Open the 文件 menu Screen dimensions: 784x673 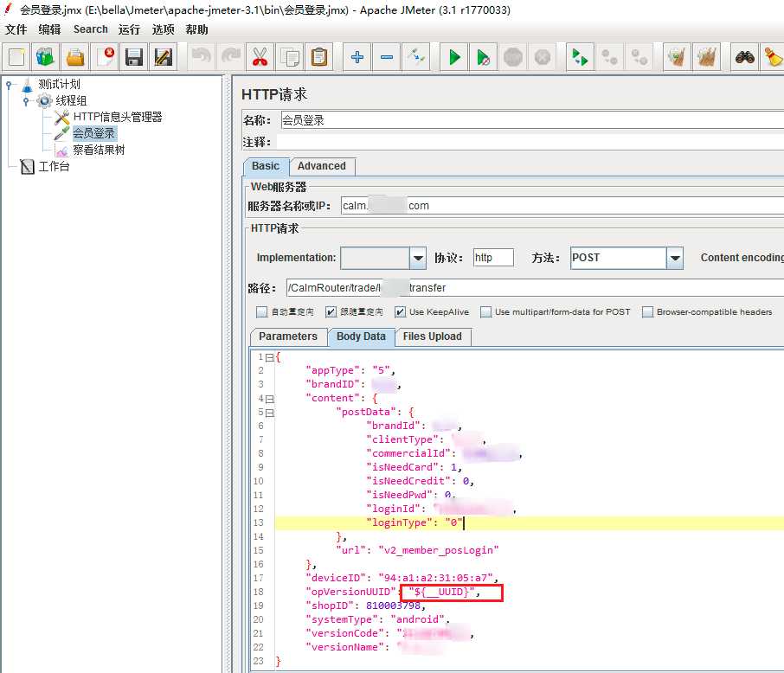click(x=16, y=29)
